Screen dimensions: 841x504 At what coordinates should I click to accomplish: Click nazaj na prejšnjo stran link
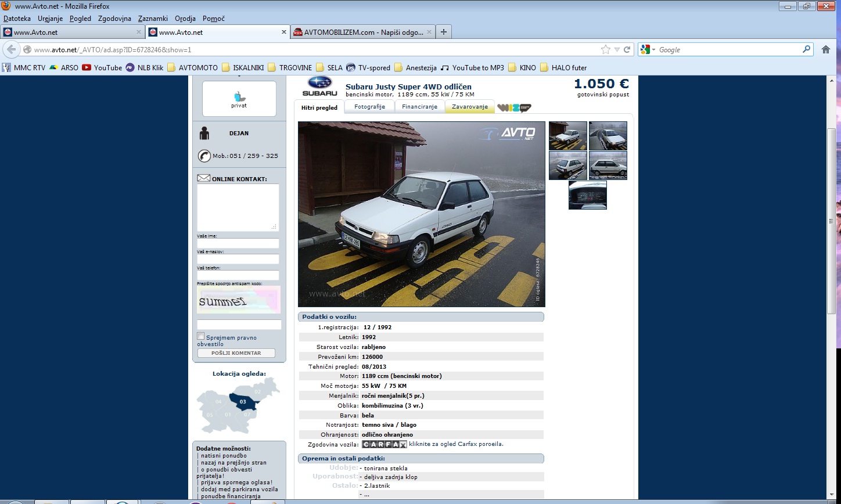tap(233, 463)
